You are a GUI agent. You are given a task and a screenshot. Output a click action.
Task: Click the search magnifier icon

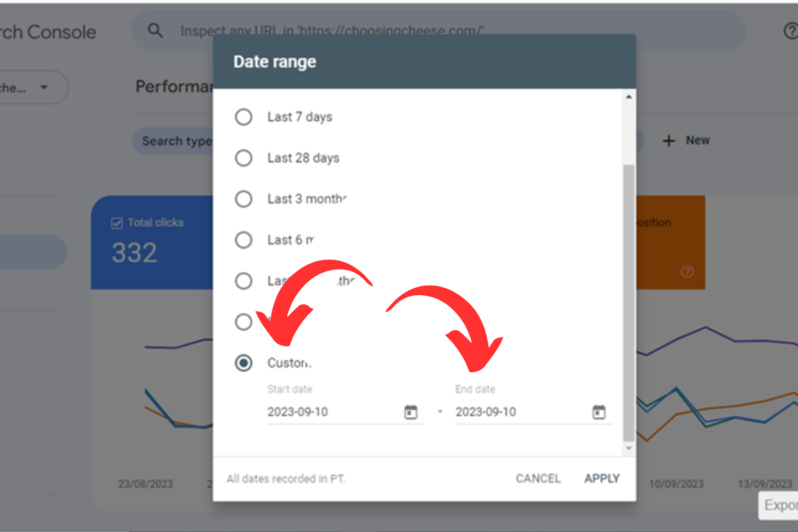[156, 31]
